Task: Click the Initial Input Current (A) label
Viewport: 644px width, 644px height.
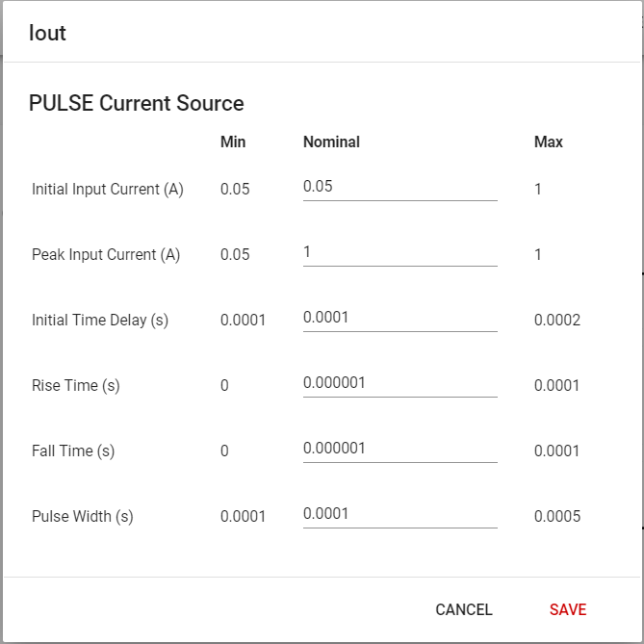Action: pyautogui.click(x=108, y=190)
